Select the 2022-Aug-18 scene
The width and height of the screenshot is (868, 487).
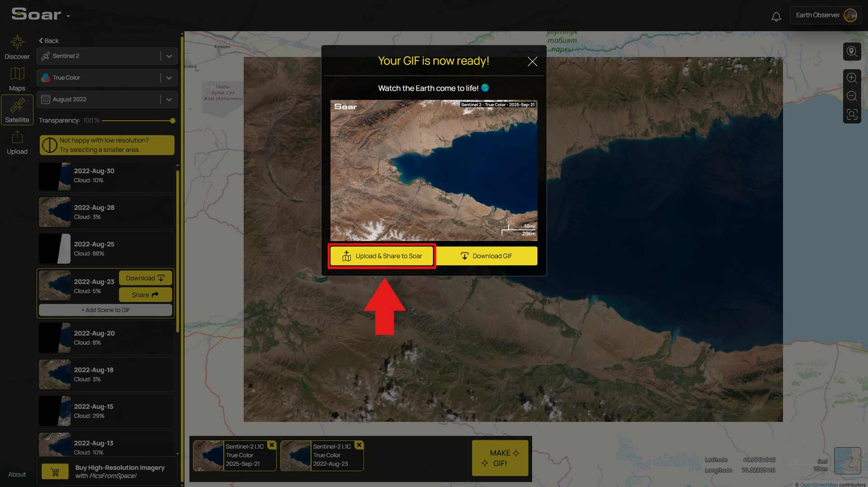pos(105,374)
